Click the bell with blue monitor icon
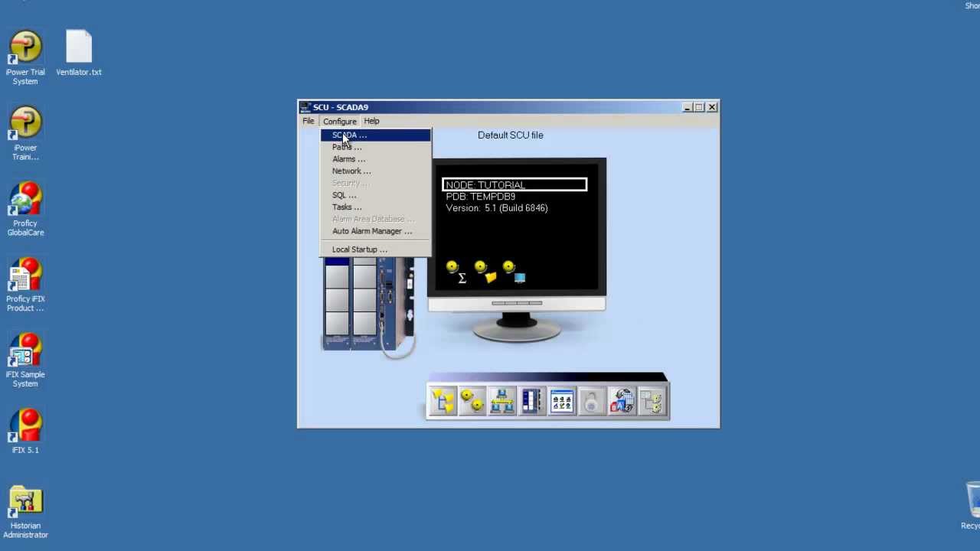Screen dimensions: 980x551 click(514, 272)
